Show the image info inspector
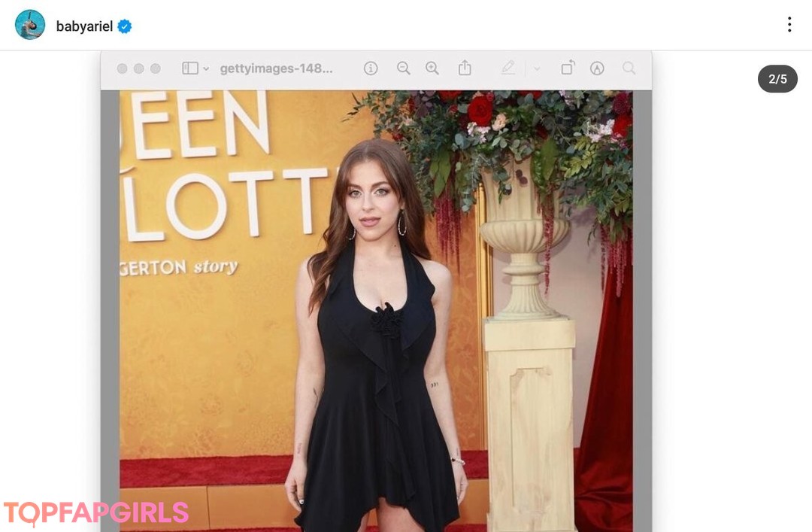812x532 pixels. 371,68
